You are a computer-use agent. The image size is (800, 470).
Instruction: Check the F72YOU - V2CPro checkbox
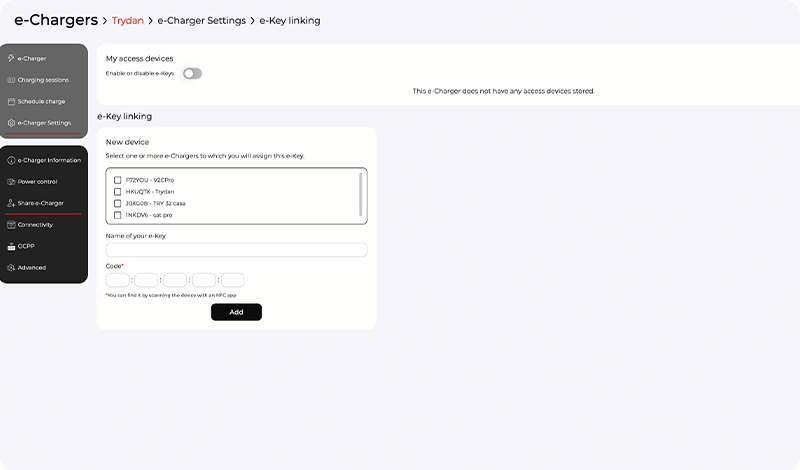coord(117,180)
